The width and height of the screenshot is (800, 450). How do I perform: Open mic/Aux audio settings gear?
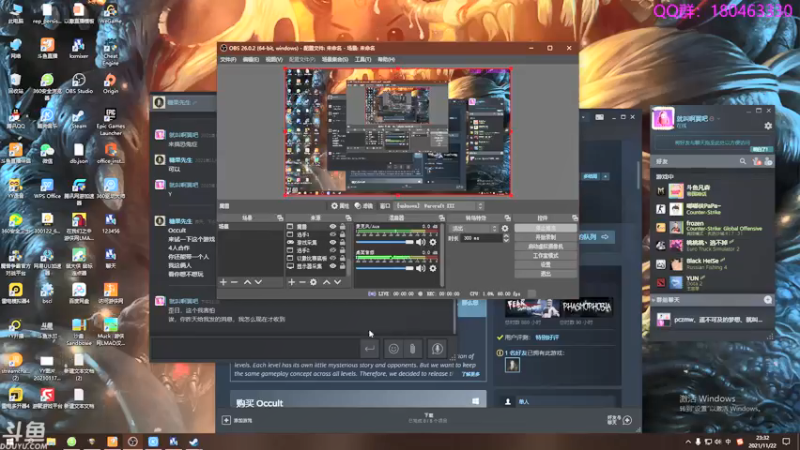[x=433, y=242]
